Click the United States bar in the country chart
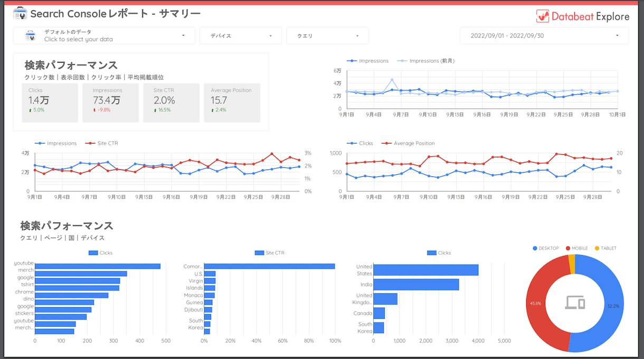This screenshot has width=644, height=359. tap(425, 270)
